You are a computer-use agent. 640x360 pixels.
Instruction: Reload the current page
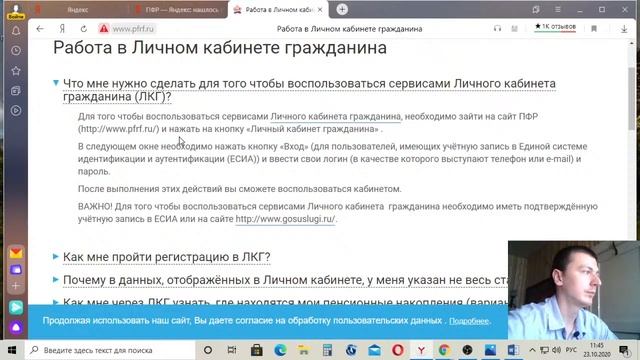[x=84, y=29]
